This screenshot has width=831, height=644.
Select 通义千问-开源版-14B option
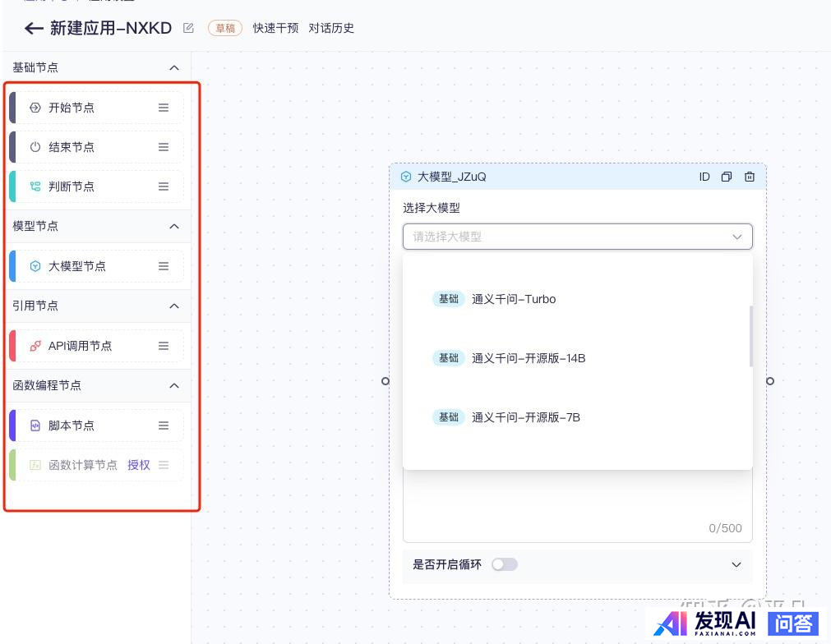(577, 358)
